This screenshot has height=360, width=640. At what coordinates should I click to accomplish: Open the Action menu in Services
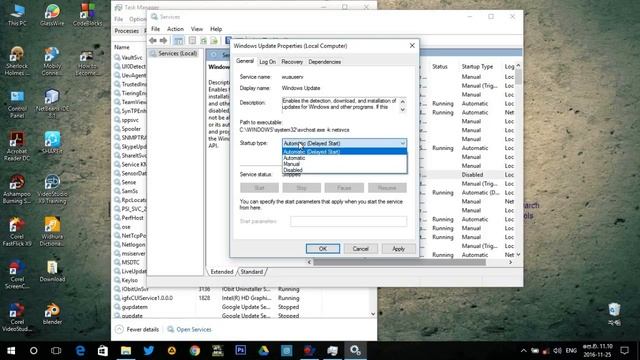tap(175, 29)
